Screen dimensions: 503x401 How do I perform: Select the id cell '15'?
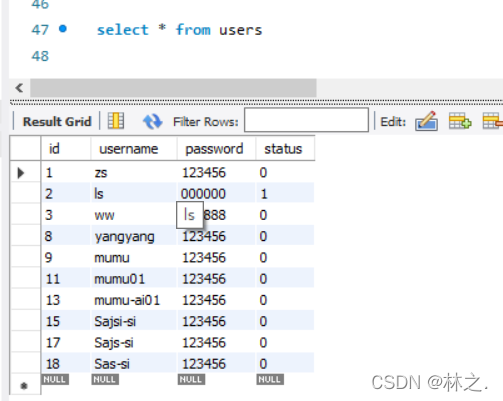point(66,321)
